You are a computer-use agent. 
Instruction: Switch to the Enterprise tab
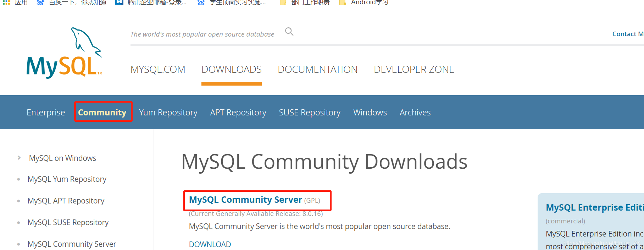tap(46, 112)
